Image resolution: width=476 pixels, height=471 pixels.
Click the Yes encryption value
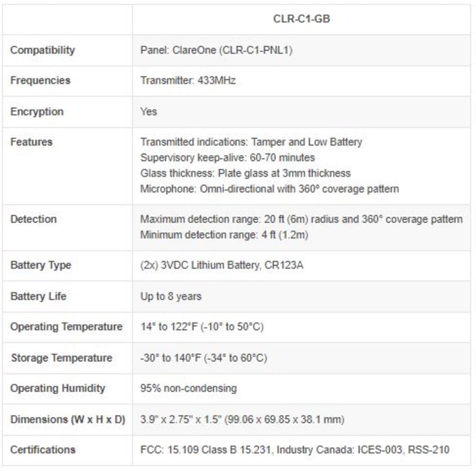tap(149, 112)
